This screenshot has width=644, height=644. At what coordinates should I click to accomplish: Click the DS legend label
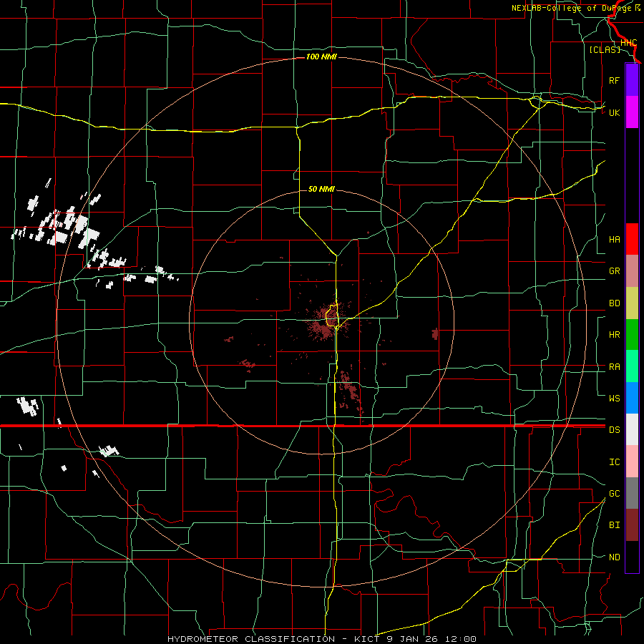coord(614,430)
